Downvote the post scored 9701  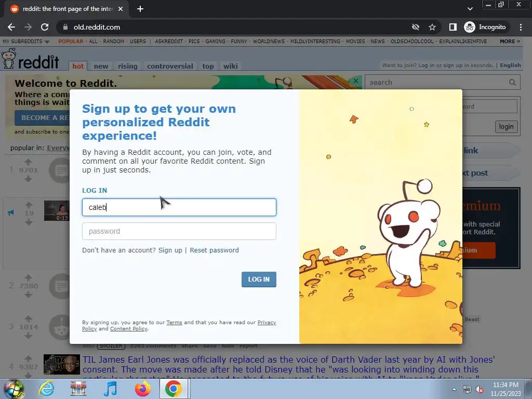tap(28, 179)
